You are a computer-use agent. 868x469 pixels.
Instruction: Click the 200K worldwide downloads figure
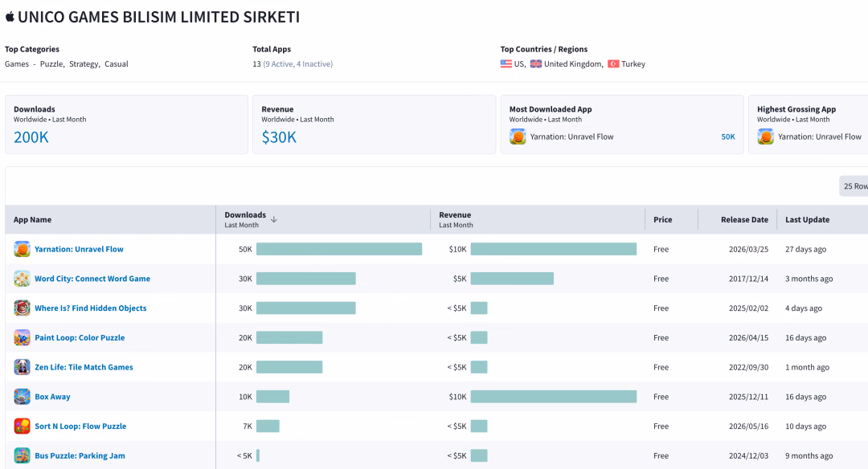[31, 137]
